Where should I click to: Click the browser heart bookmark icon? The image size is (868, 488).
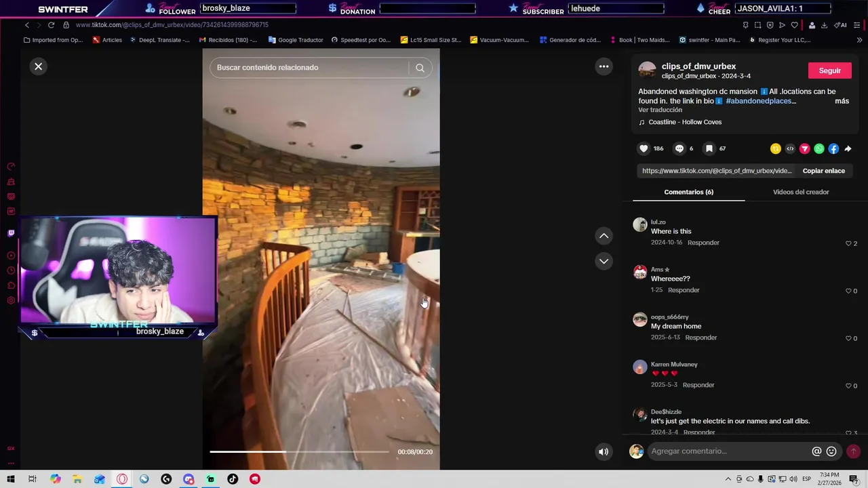click(794, 25)
